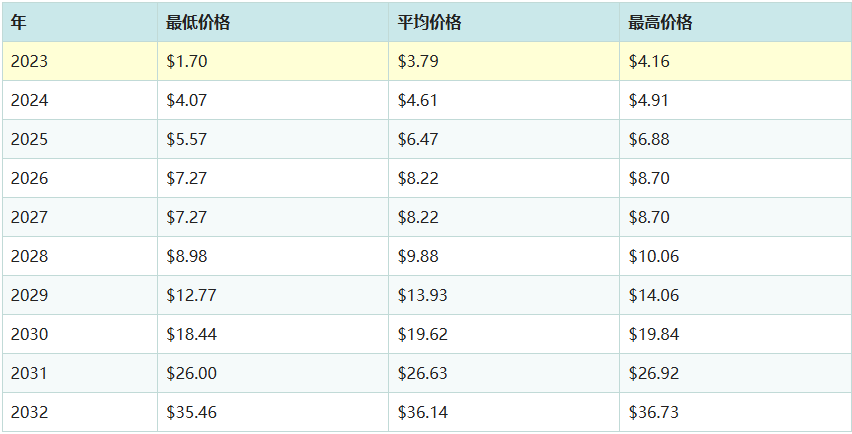Image resolution: width=852 pixels, height=434 pixels.
Task: Click the 年 column header
Action: pyautogui.click(x=19, y=22)
